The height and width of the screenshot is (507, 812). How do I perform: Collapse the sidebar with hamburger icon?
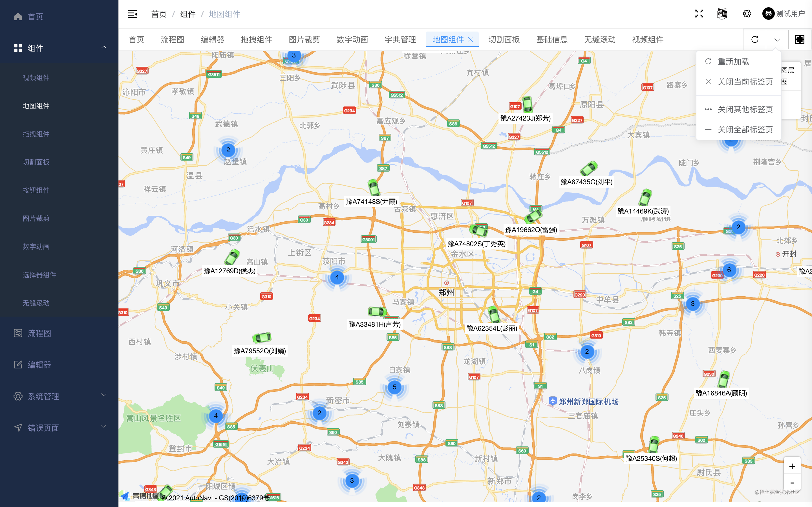[133, 14]
